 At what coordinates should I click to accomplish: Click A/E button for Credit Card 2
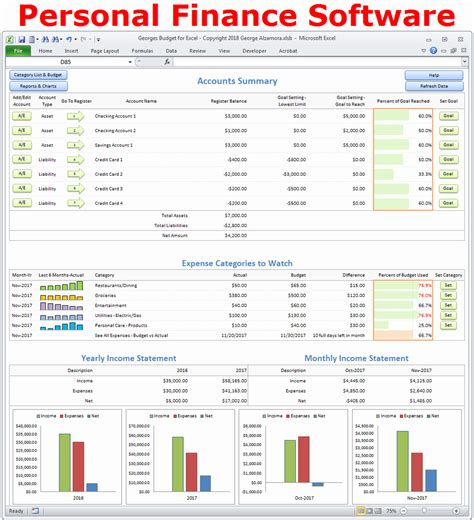click(22, 174)
